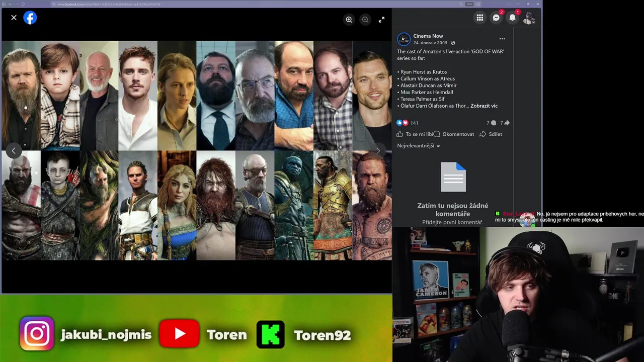Click the jakubi_nojmis handle text
The height and width of the screenshot is (362, 644).
pyautogui.click(x=106, y=335)
